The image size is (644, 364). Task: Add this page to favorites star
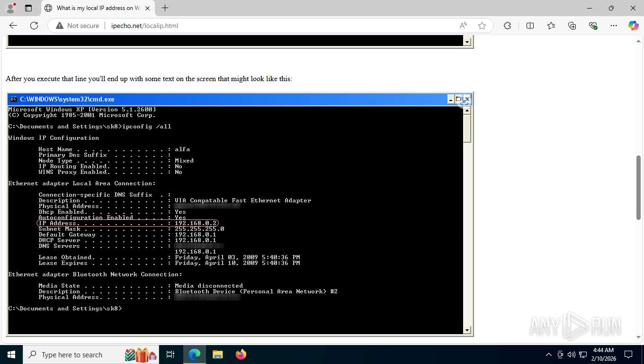(x=482, y=26)
